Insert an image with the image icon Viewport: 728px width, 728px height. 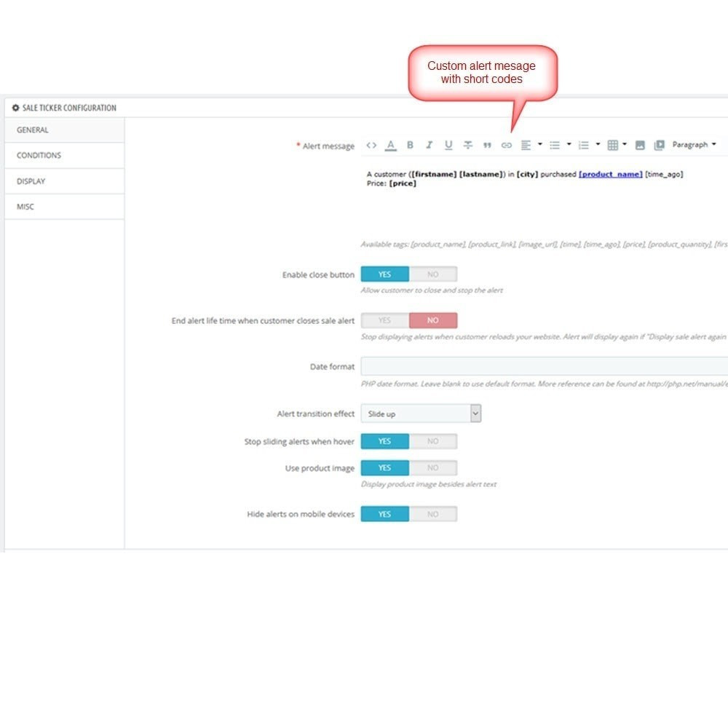tap(640, 146)
